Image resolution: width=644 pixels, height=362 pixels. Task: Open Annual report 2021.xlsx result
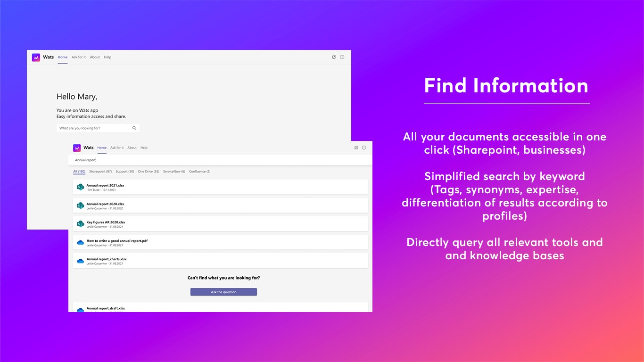pos(220,187)
